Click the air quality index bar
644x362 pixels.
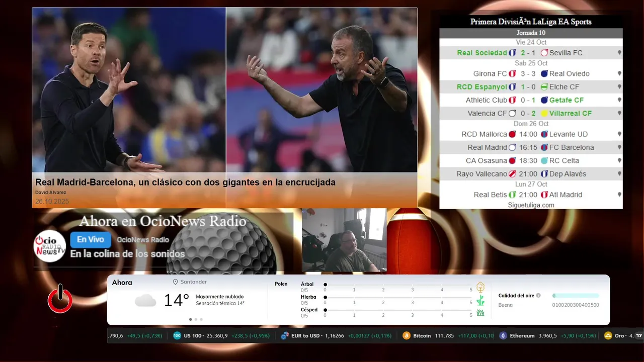point(576,296)
